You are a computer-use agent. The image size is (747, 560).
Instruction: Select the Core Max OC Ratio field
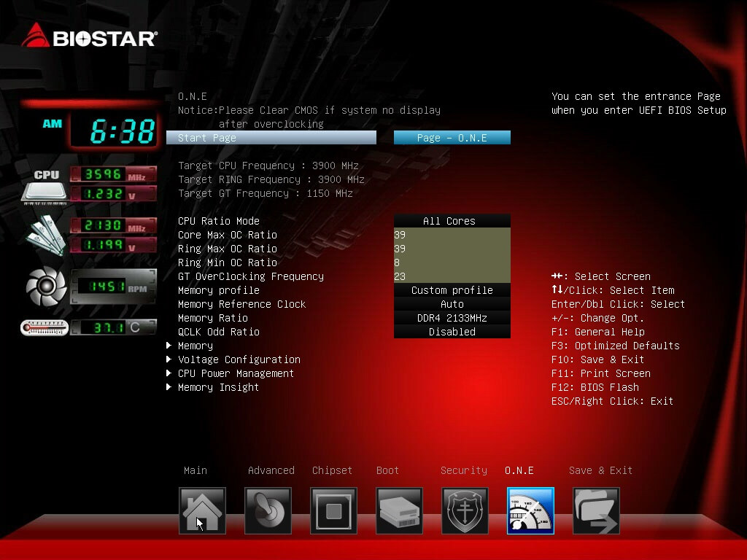(452, 235)
